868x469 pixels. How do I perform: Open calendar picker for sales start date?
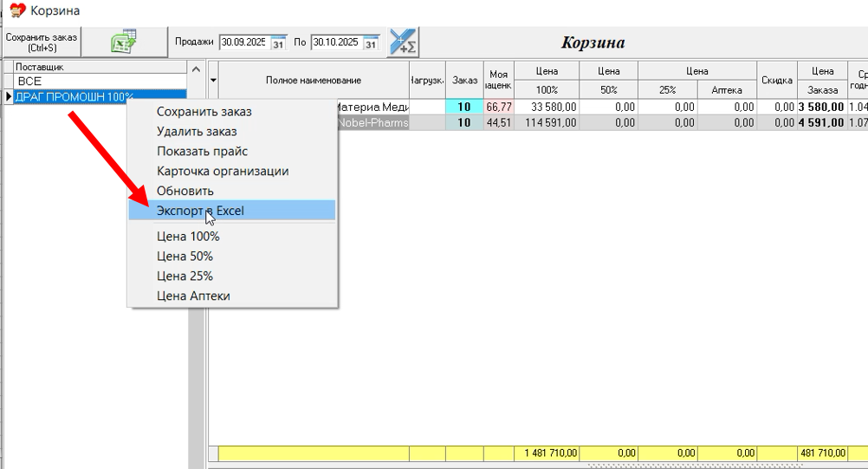click(278, 42)
